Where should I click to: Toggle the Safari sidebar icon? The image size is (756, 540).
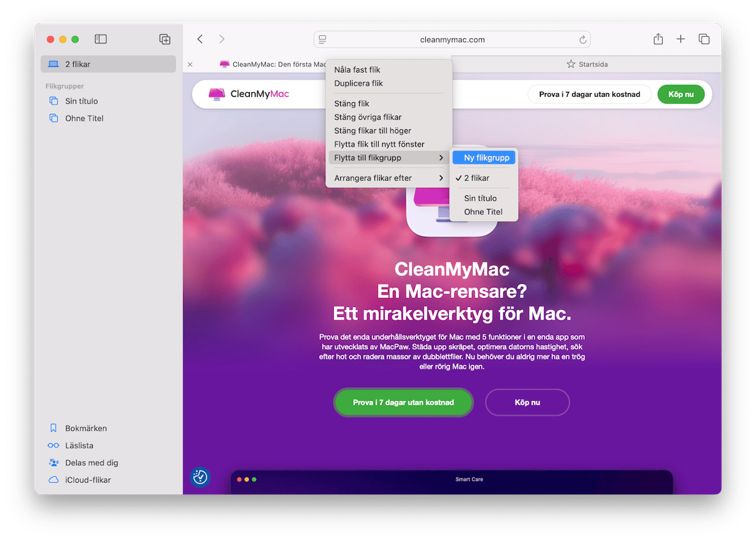tap(101, 39)
